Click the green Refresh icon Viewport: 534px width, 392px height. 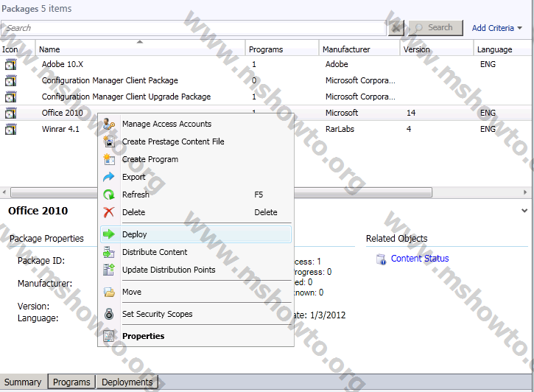109,195
